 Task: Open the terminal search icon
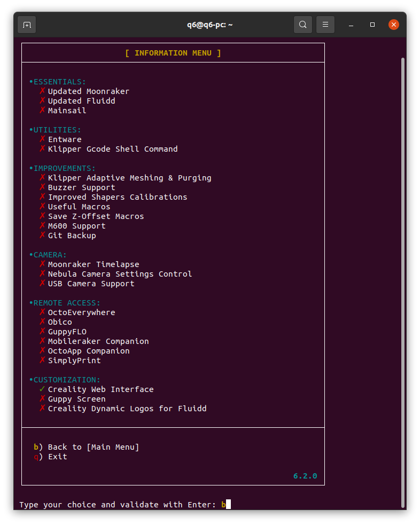(x=303, y=25)
